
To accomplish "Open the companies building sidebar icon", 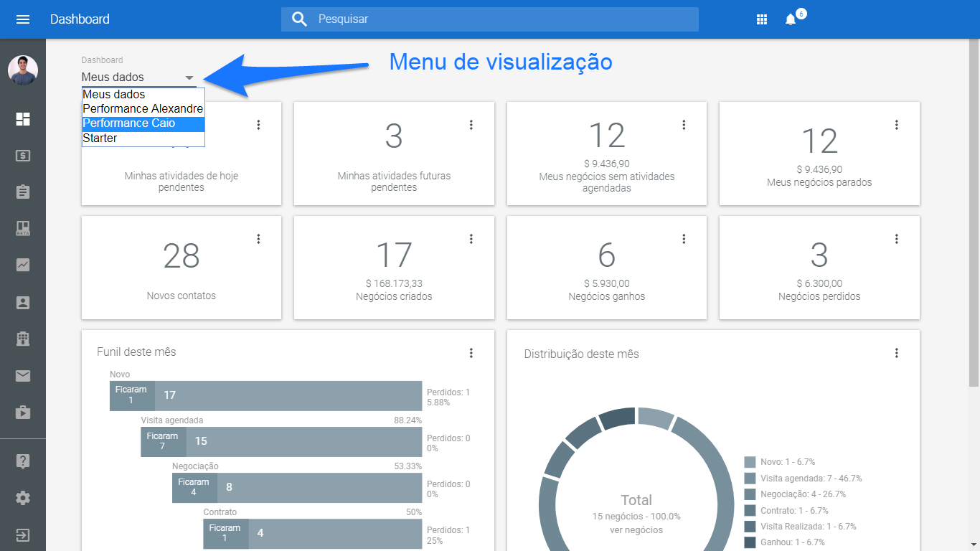I will point(23,339).
